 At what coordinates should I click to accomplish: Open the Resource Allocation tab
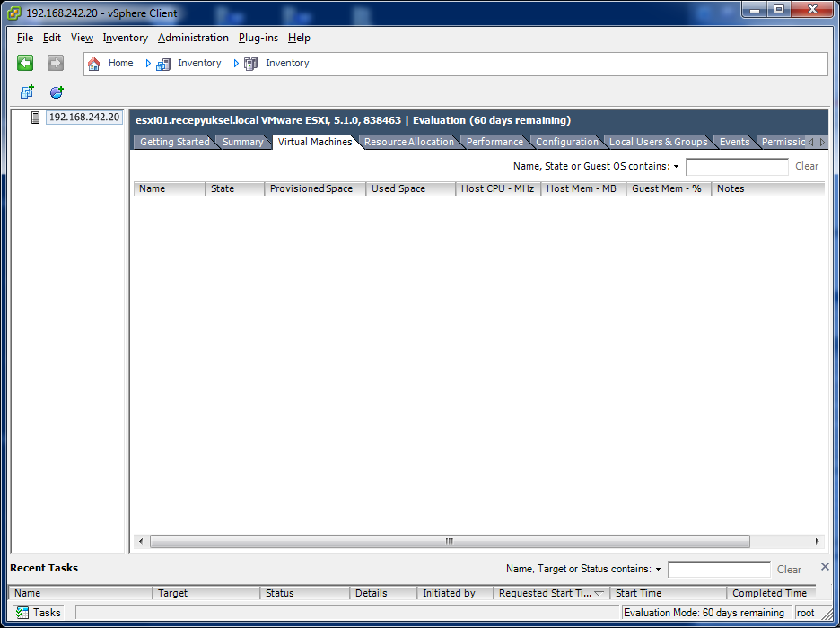click(x=408, y=142)
